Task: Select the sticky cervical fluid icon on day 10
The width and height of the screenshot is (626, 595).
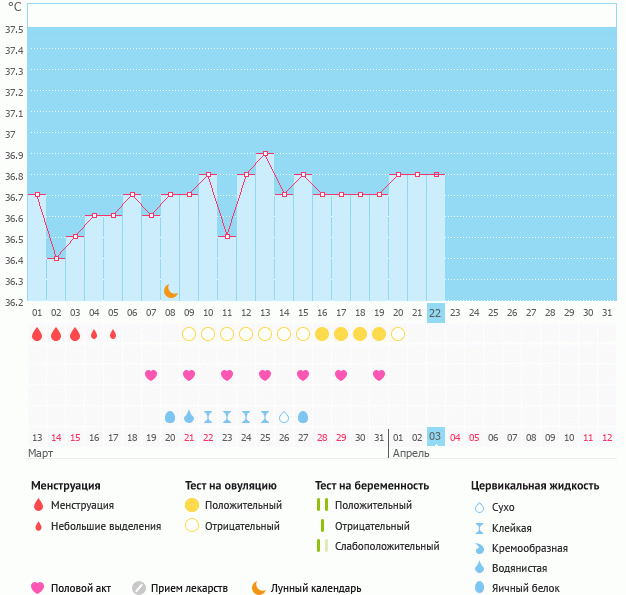Action: pos(208,416)
